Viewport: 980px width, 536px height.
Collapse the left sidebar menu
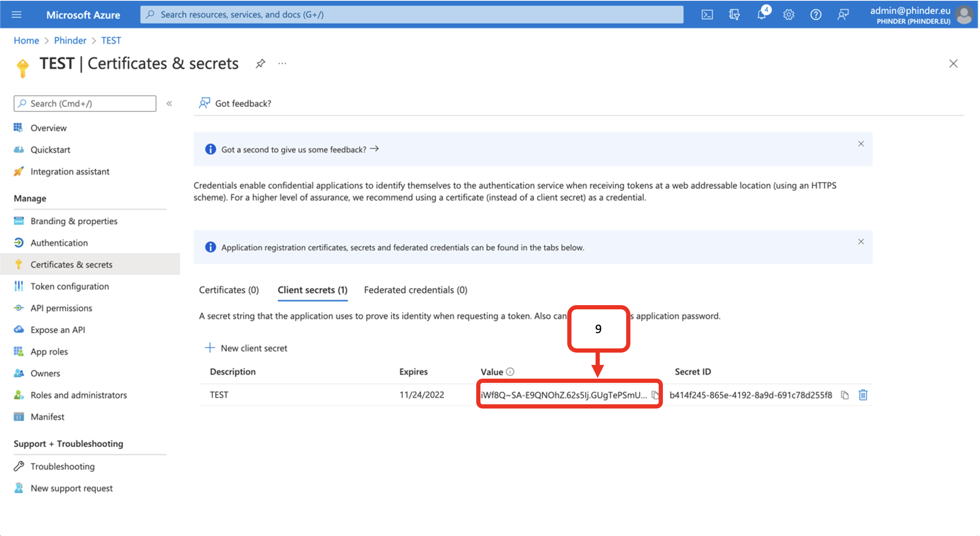pos(169,103)
